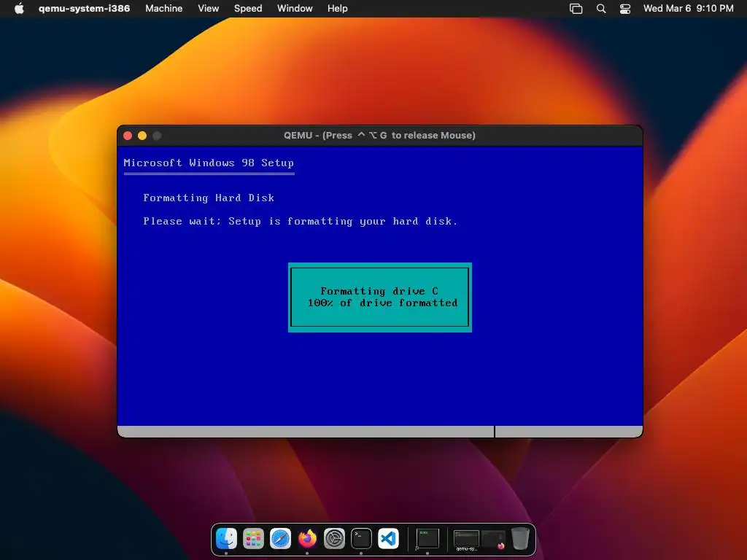Open the Help menu
The height and width of the screenshot is (560, 747).
pos(337,9)
